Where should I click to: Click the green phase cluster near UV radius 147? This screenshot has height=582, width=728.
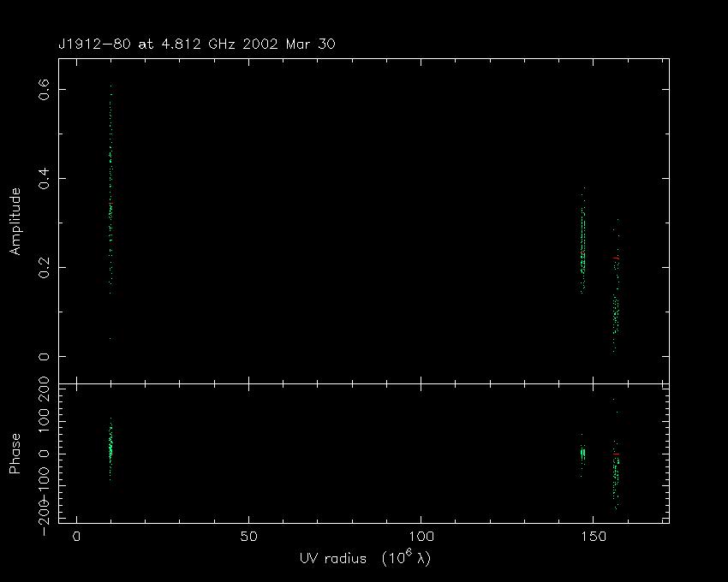[582, 454]
